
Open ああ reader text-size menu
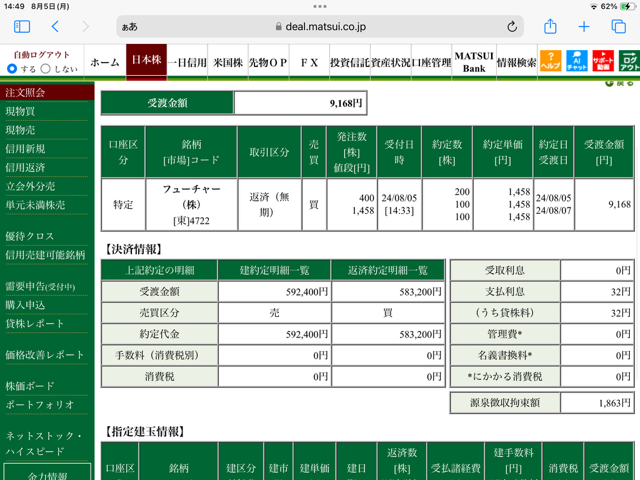130,27
